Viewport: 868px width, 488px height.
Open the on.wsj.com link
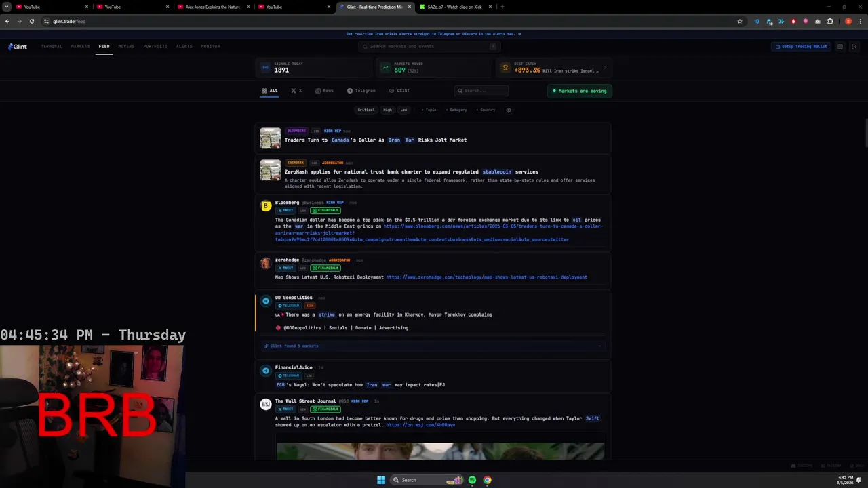click(420, 425)
